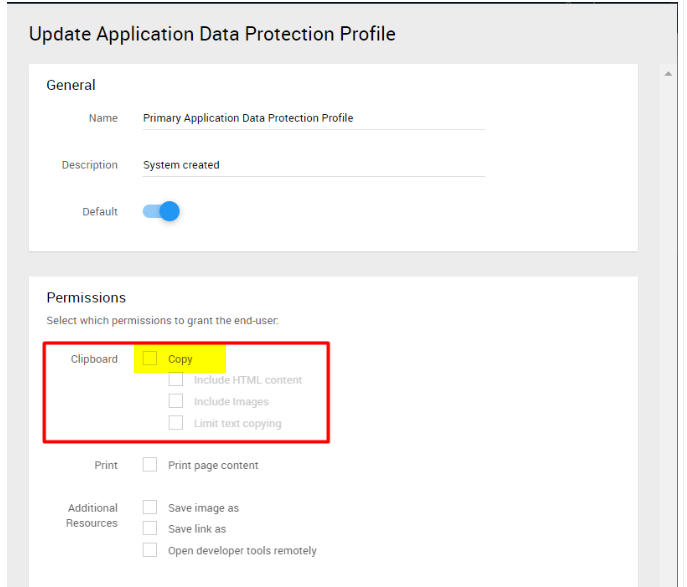
Task: Click the Additional Resources label
Action: point(92,515)
